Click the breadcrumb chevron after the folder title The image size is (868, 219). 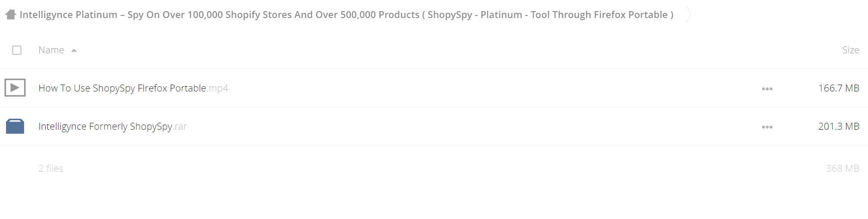point(689,15)
